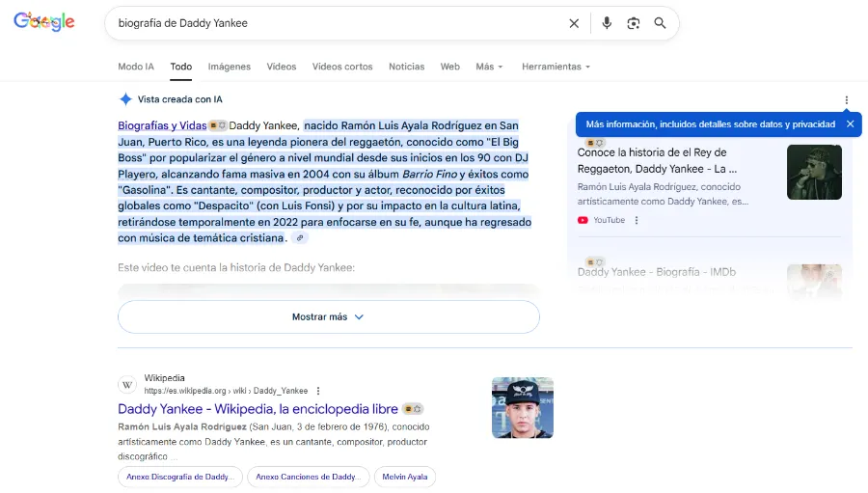Open the IMDb card thumbnail
Screen dimensions: 868x493
[x=814, y=282]
